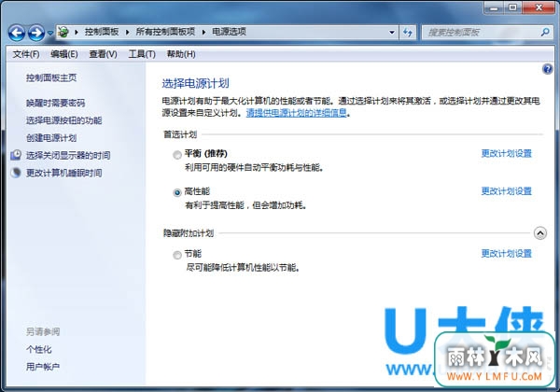Click the Forward navigation arrow
Image resolution: width=560 pixels, height=392 pixels.
coord(36,33)
